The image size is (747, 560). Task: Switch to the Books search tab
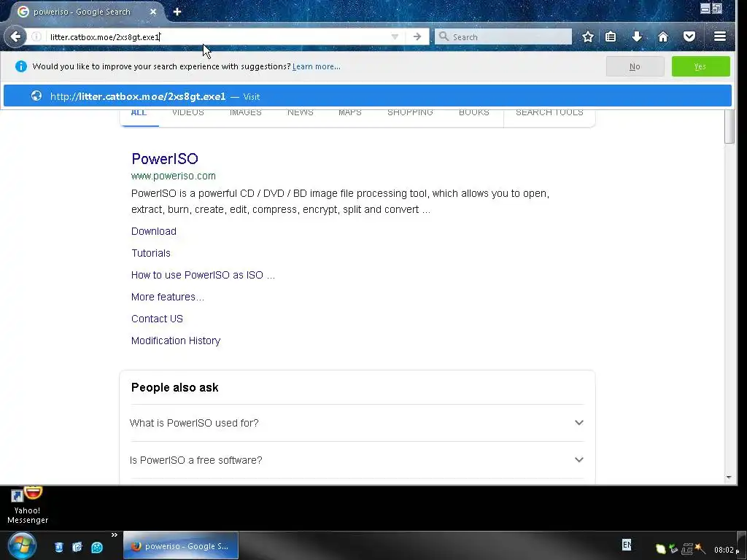(473, 113)
